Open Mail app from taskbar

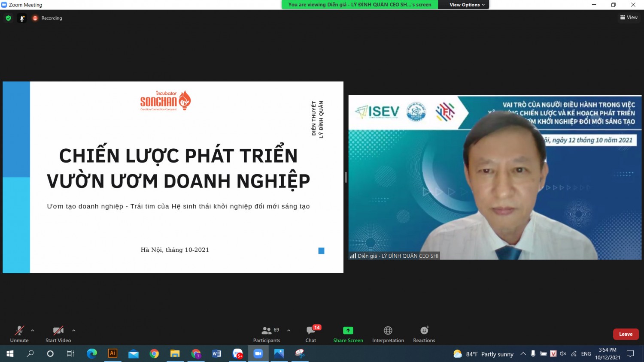coord(134,354)
